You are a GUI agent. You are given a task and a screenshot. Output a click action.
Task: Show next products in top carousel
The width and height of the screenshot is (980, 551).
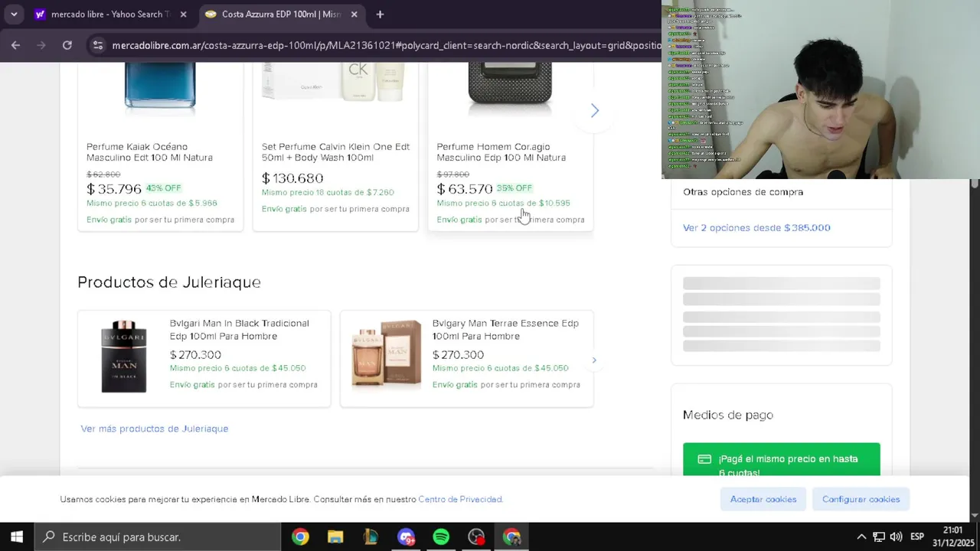click(594, 110)
